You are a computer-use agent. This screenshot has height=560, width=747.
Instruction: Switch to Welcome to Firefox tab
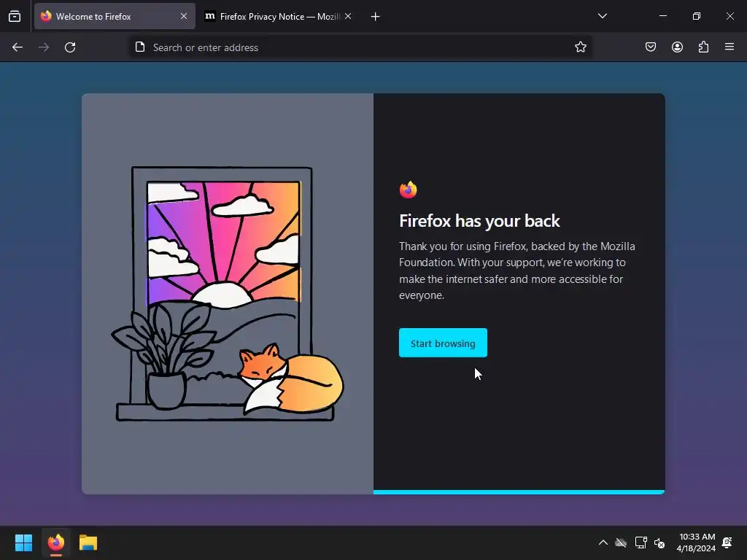(115, 16)
